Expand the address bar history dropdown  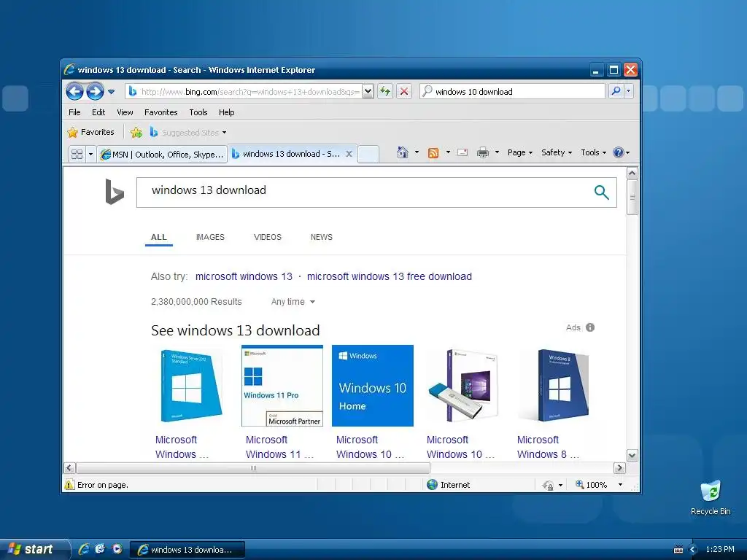pos(368,91)
